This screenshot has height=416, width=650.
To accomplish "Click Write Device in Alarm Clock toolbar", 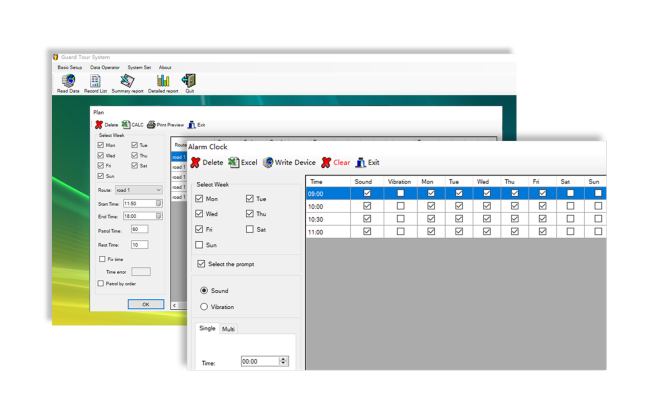I will pyautogui.click(x=289, y=162).
